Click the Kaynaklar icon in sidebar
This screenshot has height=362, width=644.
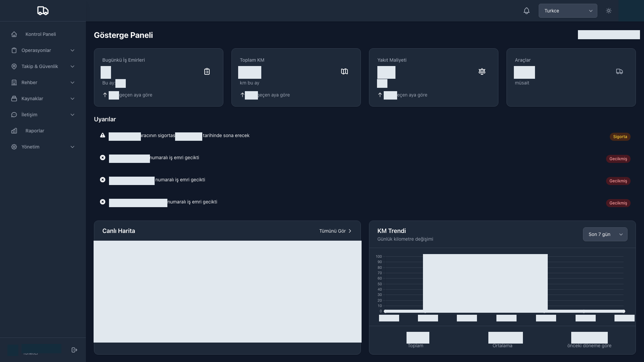coord(14,99)
